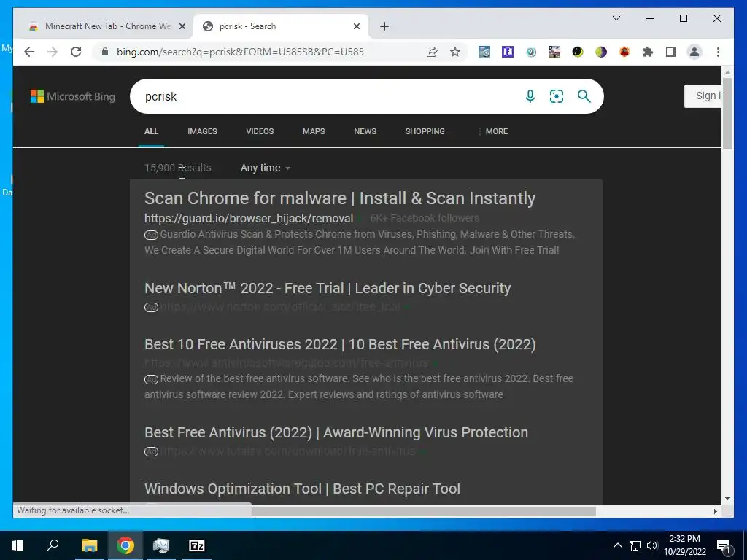Viewport: 747px width, 560px height.
Task: Close the pcrisk - Search tab
Action: click(356, 27)
